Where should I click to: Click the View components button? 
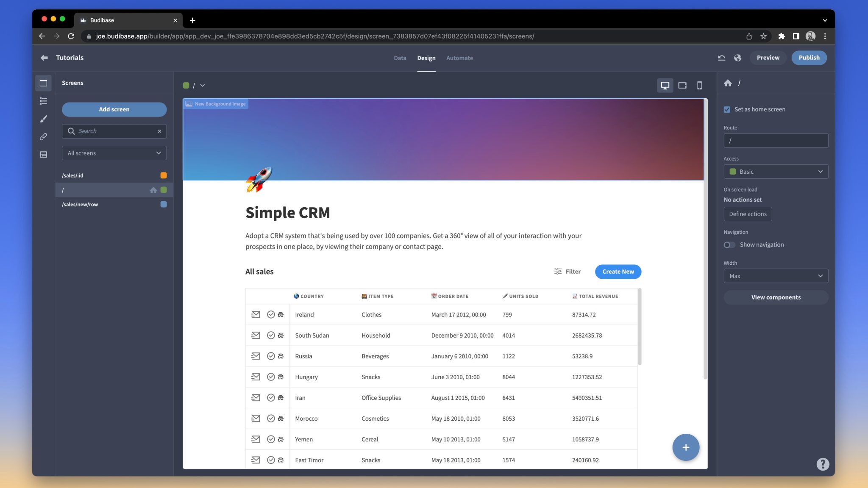point(776,297)
